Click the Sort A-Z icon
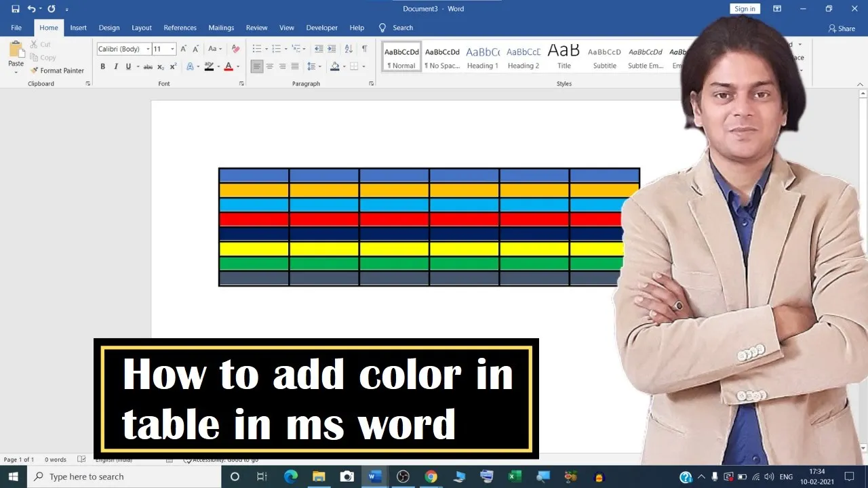This screenshot has width=868, height=488. pyautogui.click(x=349, y=49)
